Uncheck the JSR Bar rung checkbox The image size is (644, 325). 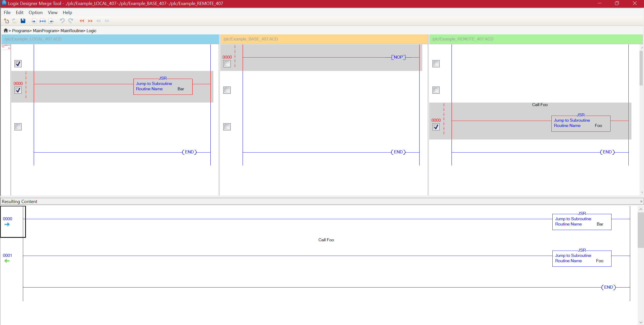[18, 90]
